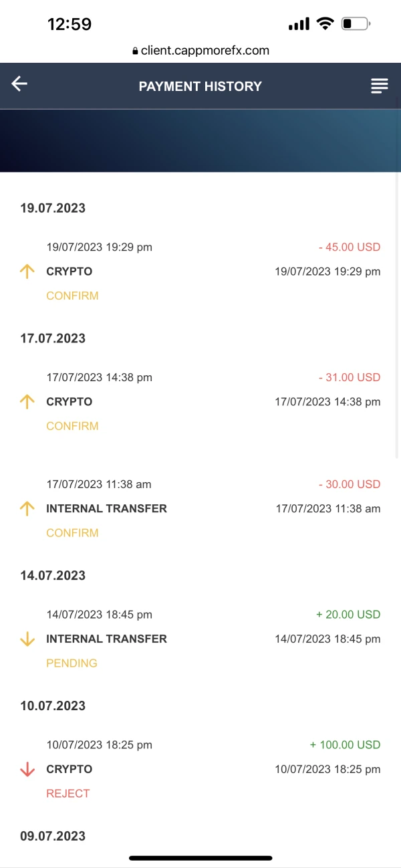This screenshot has height=868, width=401.
Task: Click the PENDING status label
Action: click(x=72, y=663)
